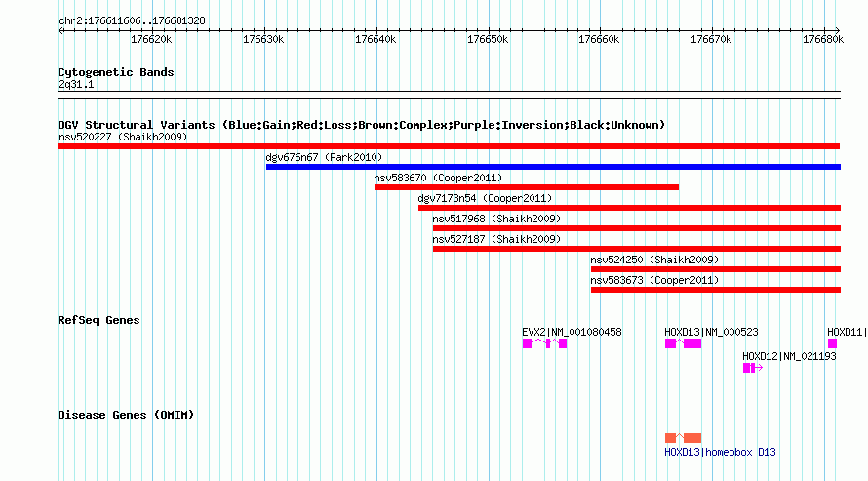This screenshot has height=481, width=868.
Task: Open the nsv583670 (Cooper2011) label
Action: point(438,178)
